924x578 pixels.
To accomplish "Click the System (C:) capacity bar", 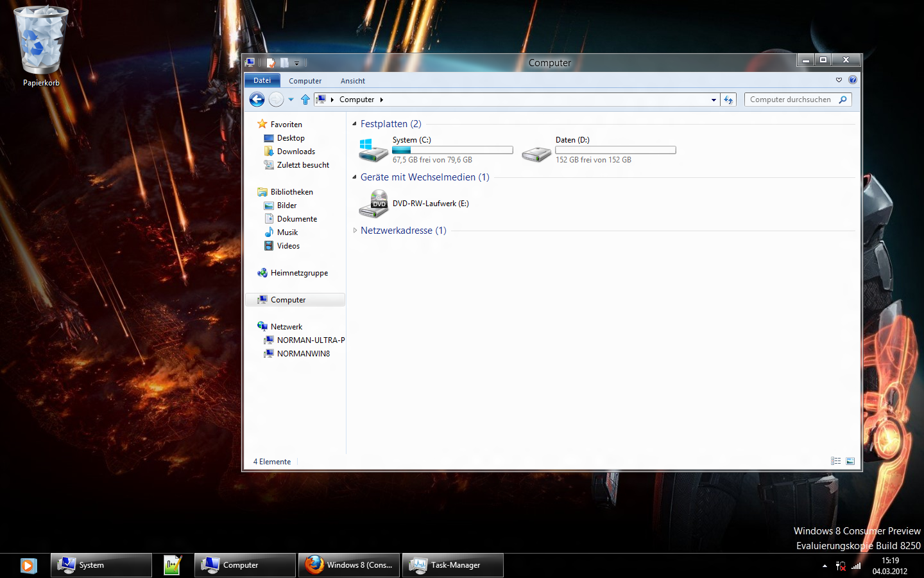I will click(453, 150).
